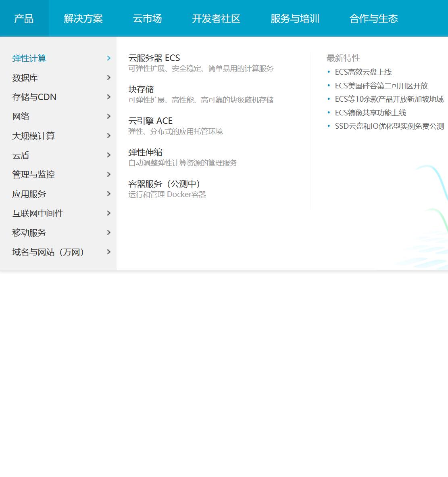Viewport: 448px width, 477px height.
Task: Expand the chevron next to 存储与CDN
Action: 109,97
